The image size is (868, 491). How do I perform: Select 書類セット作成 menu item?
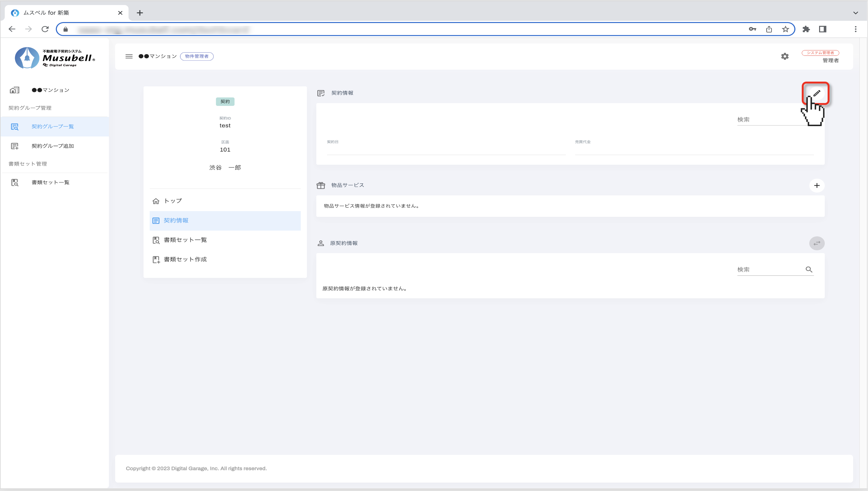tap(185, 259)
